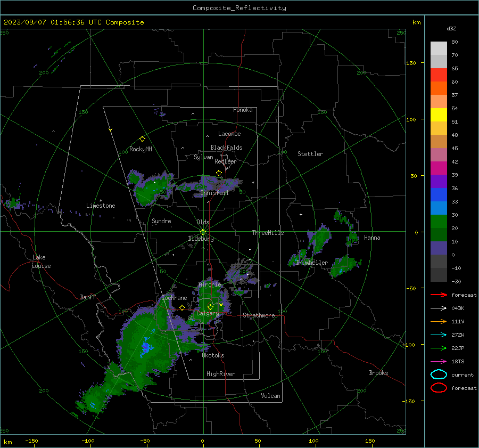
Task: Click the Hanna city label
Action: point(372,238)
